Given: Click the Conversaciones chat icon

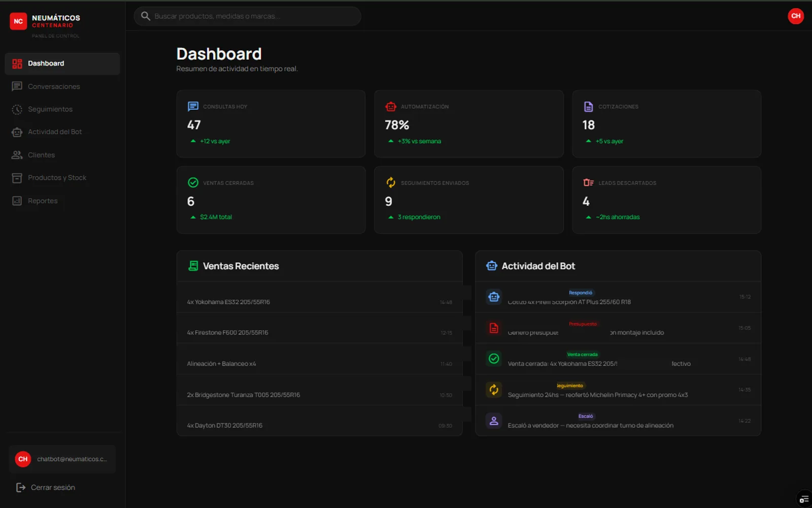Looking at the screenshot, I should [17, 86].
